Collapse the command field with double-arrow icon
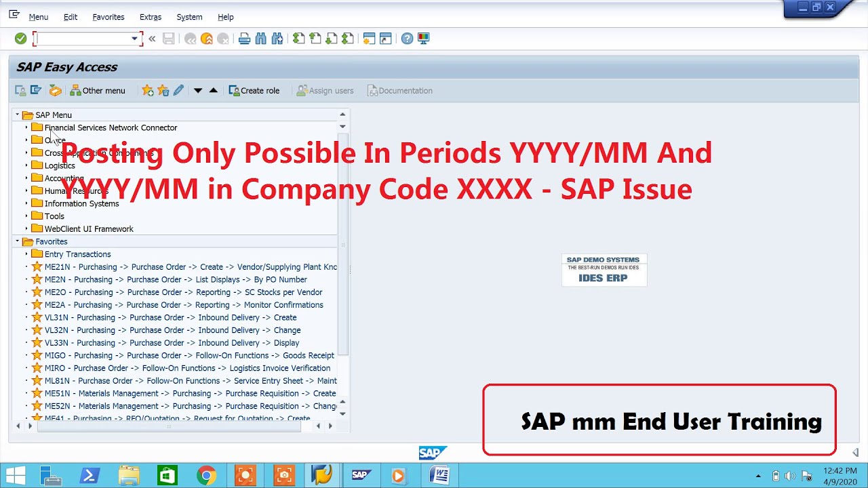The height and width of the screenshot is (488, 868). click(152, 39)
